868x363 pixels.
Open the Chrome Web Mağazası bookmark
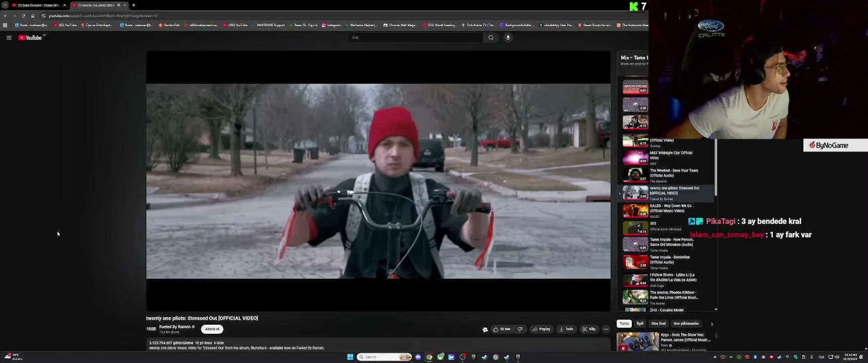point(400,25)
